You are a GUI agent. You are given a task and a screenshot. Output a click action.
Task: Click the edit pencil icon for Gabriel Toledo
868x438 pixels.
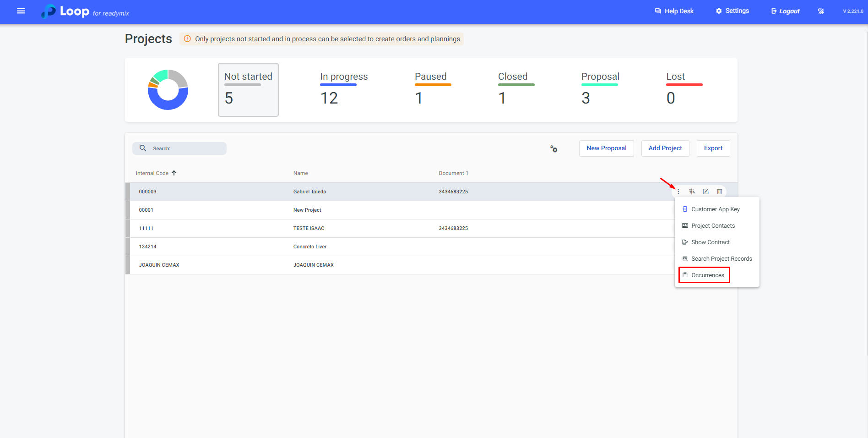705,192
